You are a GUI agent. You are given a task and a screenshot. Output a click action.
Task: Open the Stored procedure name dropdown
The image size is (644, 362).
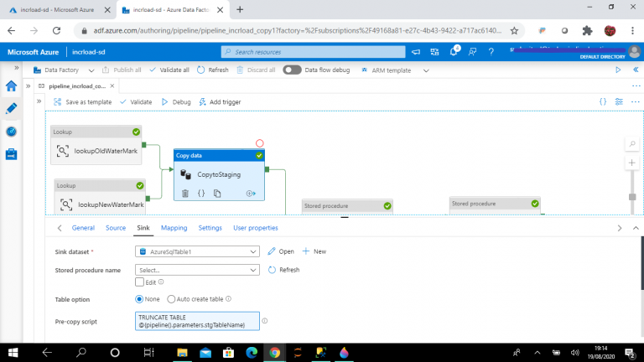197,270
